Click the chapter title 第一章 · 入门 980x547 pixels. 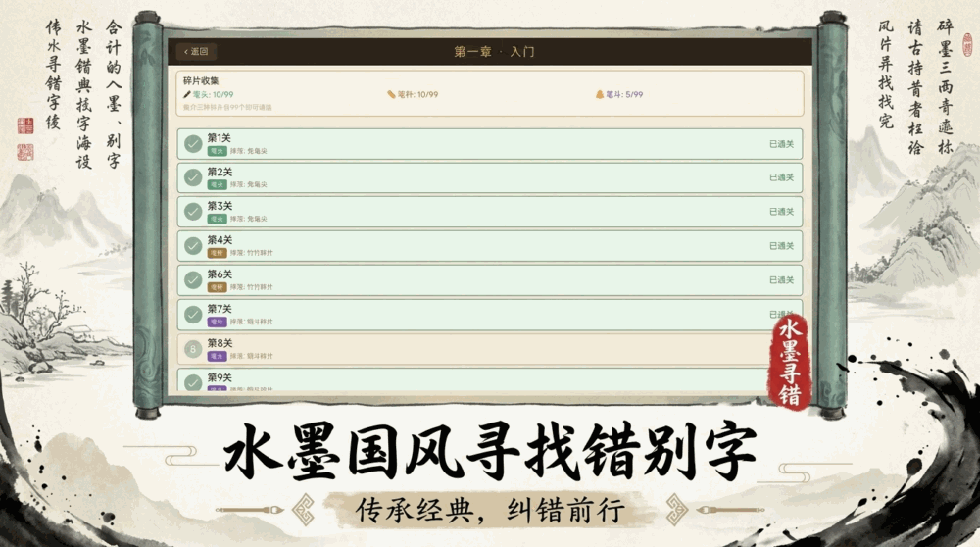point(494,51)
